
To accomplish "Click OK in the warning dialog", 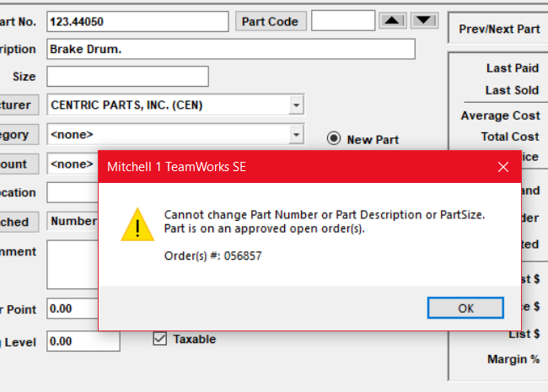I will pyautogui.click(x=465, y=309).
